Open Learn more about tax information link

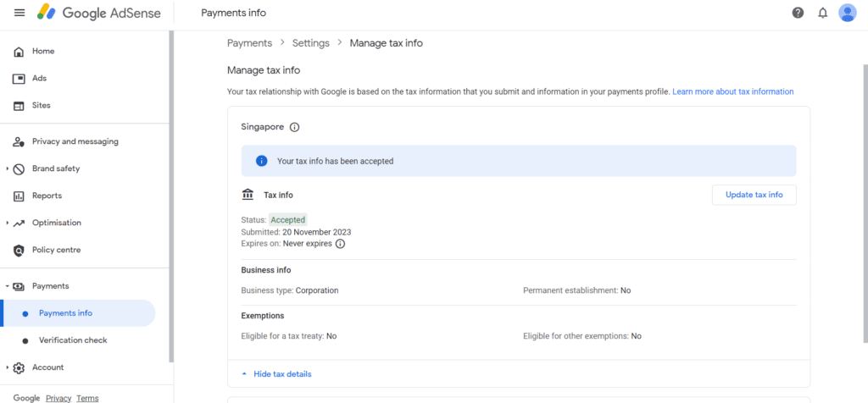point(733,91)
